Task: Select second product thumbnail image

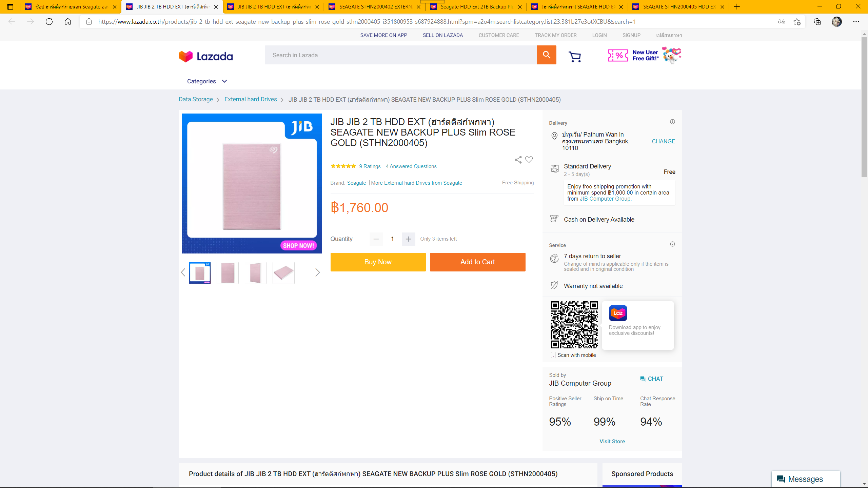Action: pos(228,273)
